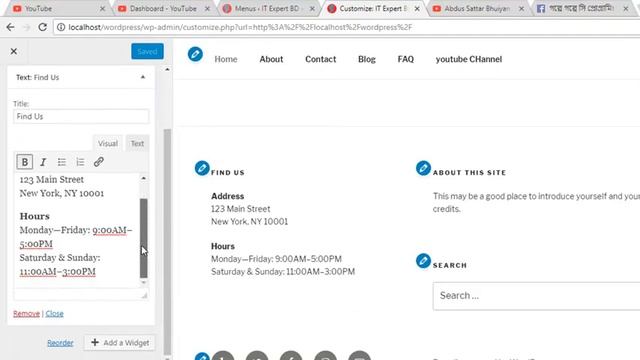The image size is (640, 360).
Task: Click the customizer panel scrollbar
Action: pos(167,241)
